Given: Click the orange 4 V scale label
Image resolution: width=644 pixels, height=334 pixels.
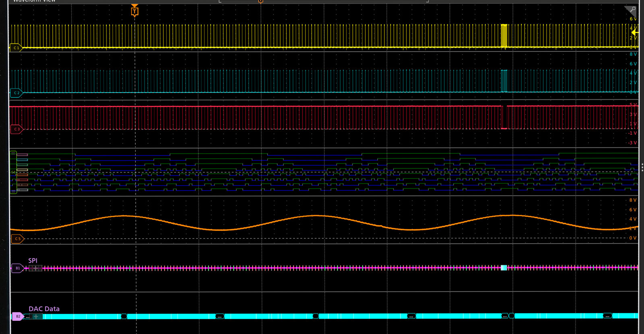Looking at the screenshot, I should [x=633, y=219].
